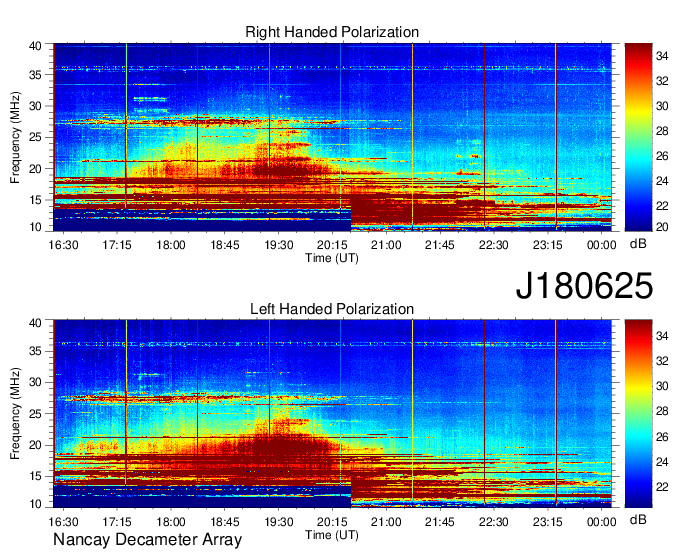The image size is (680, 552).
Task: Click 26 dB tick on Left Handed colorbar
Action: (x=662, y=437)
